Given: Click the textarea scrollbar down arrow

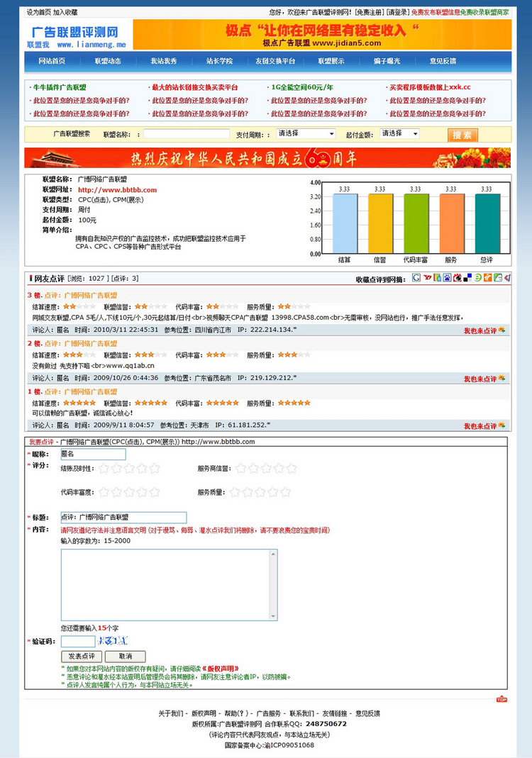Looking at the screenshot, I should click(274, 616).
